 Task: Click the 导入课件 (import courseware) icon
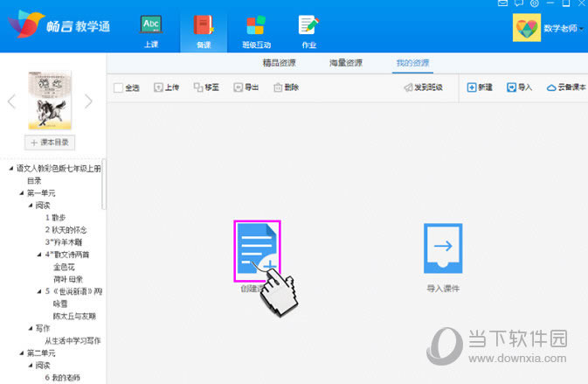tap(443, 249)
